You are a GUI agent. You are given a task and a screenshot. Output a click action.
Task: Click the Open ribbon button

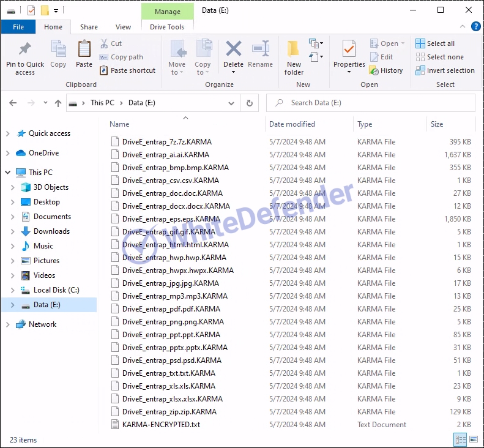[x=387, y=43]
